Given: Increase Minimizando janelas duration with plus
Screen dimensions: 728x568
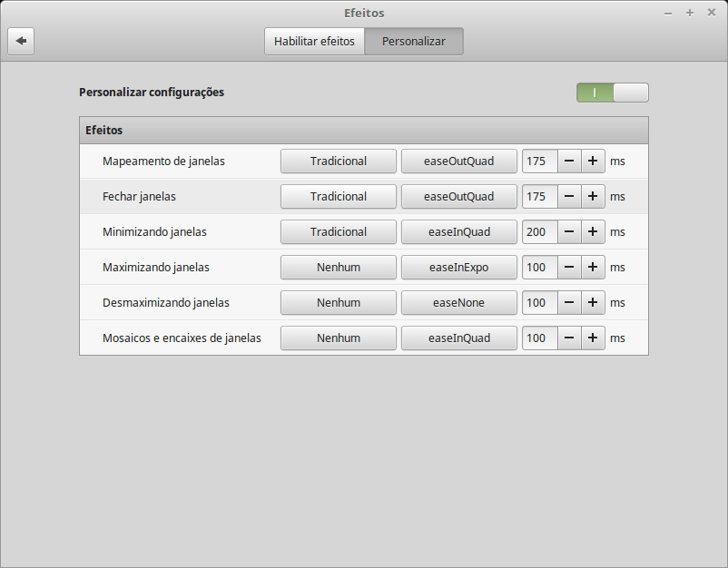Looking at the screenshot, I should click(593, 231).
